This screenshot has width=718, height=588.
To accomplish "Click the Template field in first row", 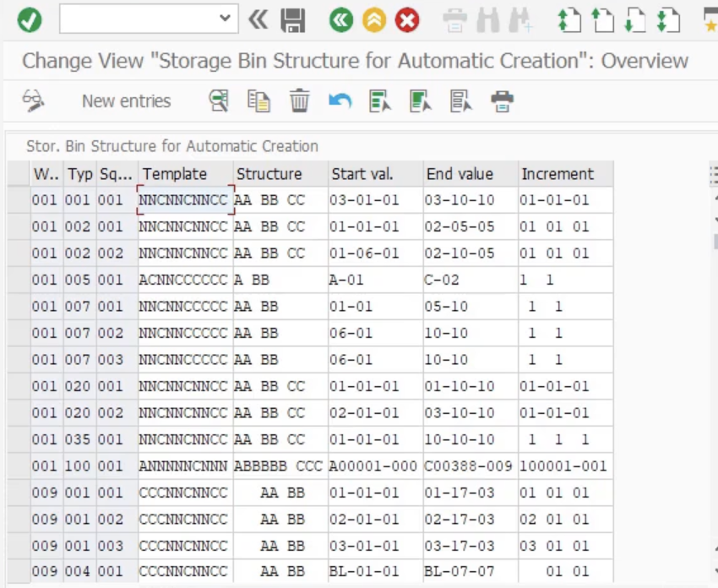I will [x=184, y=200].
